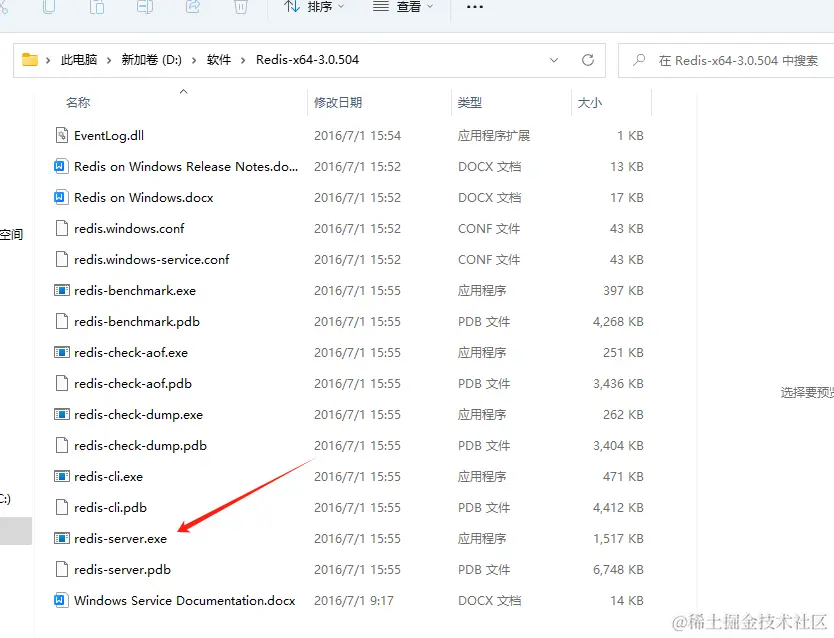Click the 17 KB size cell
The width and height of the screenshot is (834, 638).
[x=627, y=197]
